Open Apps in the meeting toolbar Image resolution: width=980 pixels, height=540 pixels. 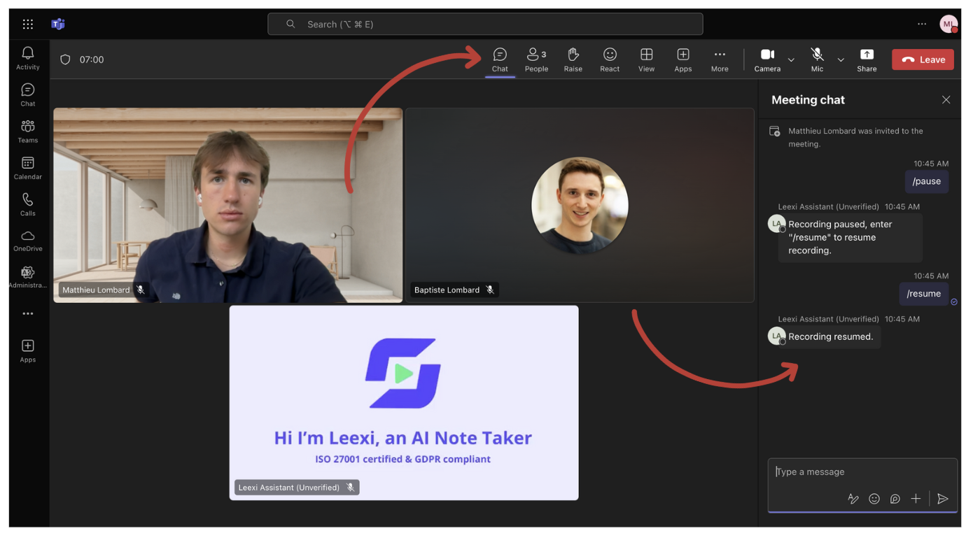click(x=682, y=59)
